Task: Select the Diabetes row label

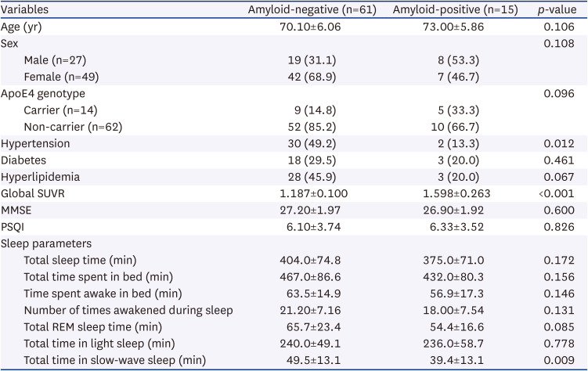Action: [23, 160]
